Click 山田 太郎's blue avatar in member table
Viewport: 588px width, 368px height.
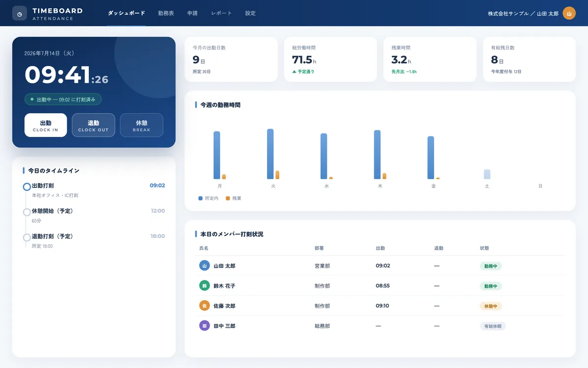204,265
